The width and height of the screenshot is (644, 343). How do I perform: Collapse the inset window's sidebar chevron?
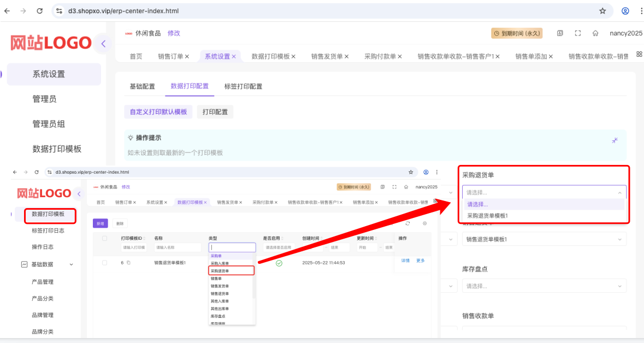79,193
